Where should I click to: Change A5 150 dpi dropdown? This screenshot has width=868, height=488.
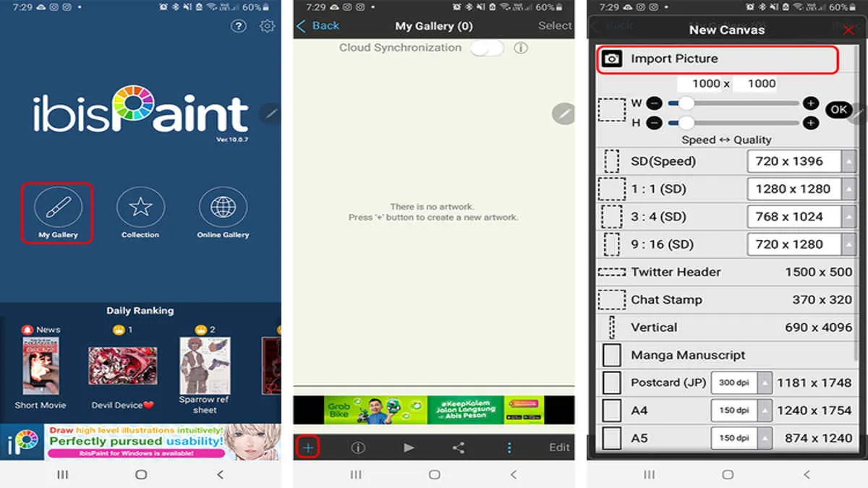[741, 437]
